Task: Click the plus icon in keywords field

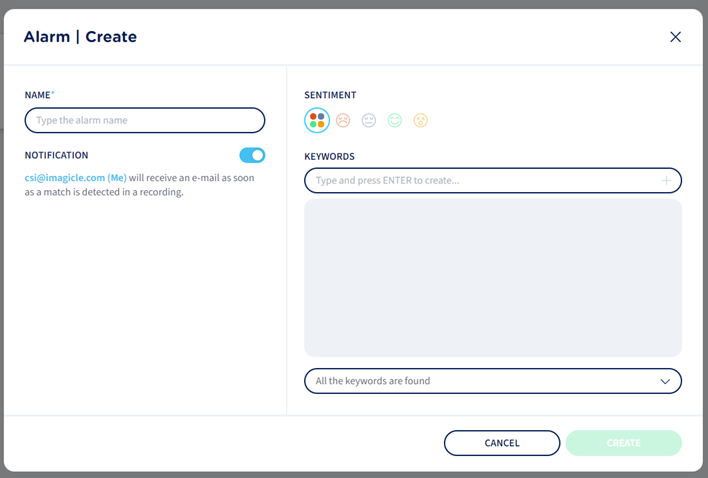Action: click(x=667, y=181)
